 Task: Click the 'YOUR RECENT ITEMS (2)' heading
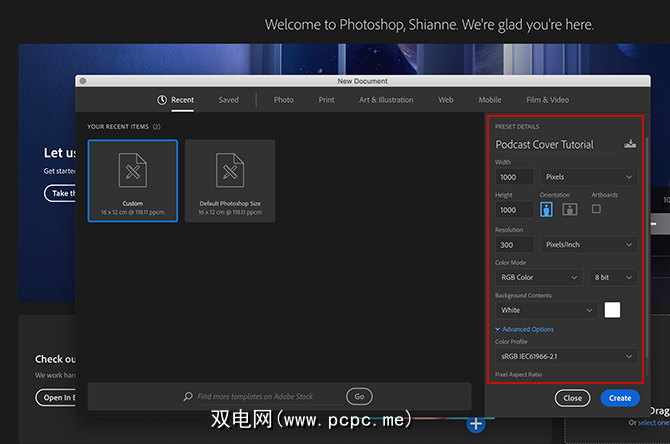click(x=124, y=126)
